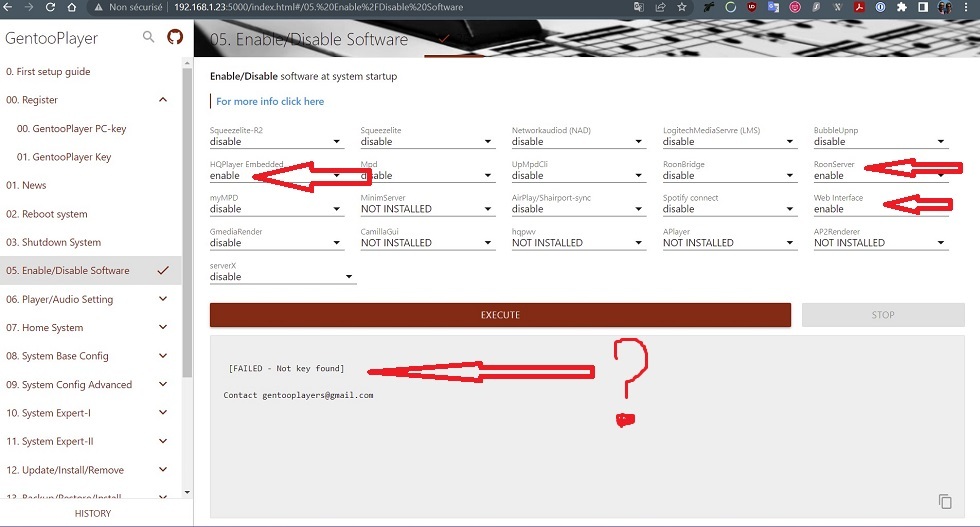
Task: Open the HISTORY panel button
Action: click(93, 513)
